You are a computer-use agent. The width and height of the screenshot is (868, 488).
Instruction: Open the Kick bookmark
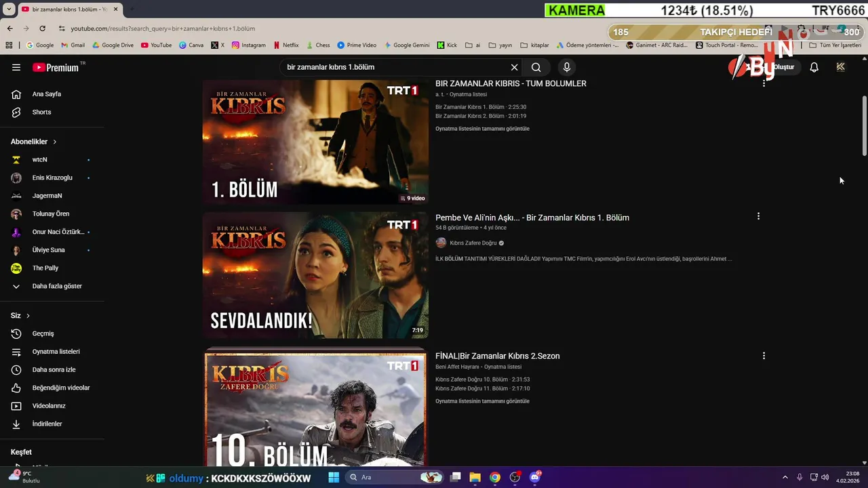[x=447, y=45]
